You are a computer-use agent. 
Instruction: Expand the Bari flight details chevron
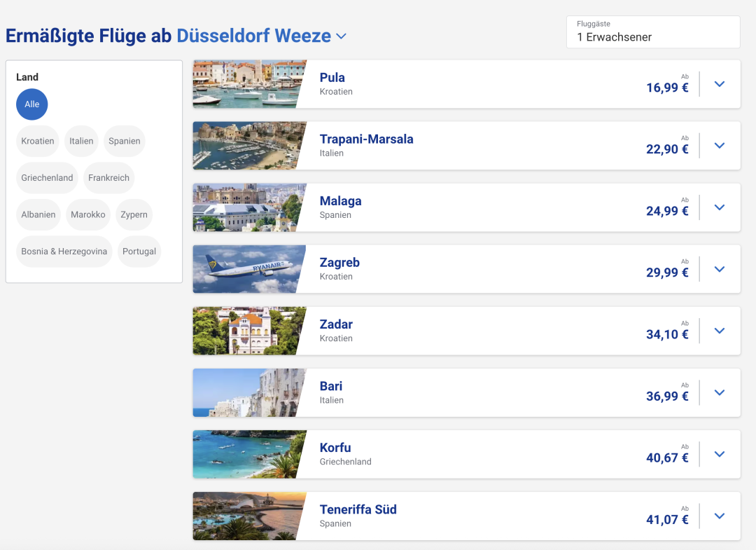point(720,393)
